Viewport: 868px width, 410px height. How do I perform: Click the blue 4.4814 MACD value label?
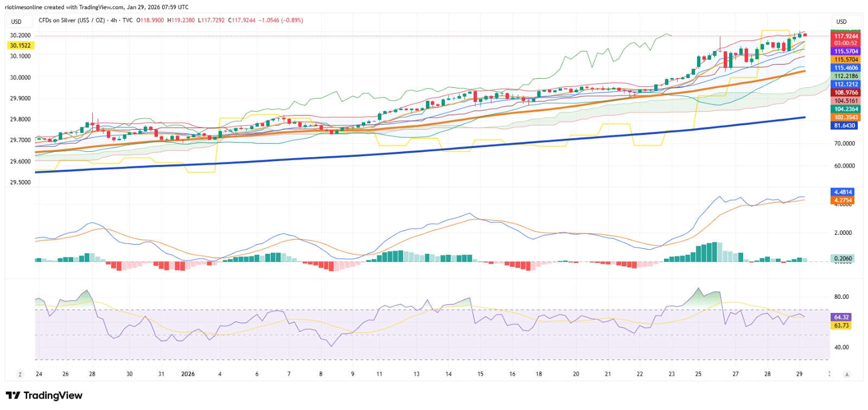pyautogui.click(x=843, y=192)
